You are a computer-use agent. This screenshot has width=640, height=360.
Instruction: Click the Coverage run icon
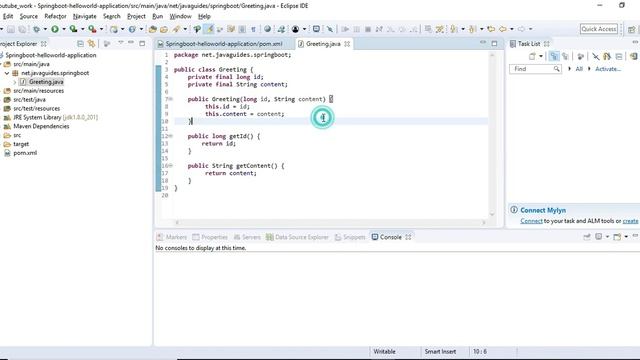[x=73, y=29]
